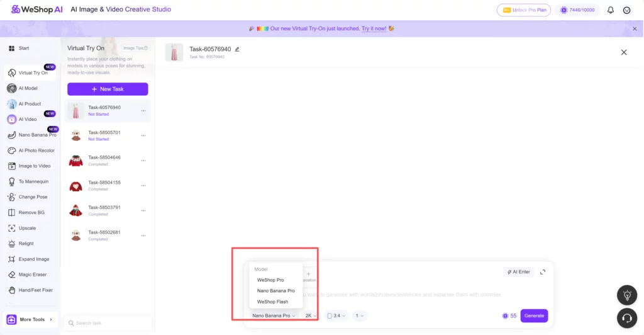The width and height of the screenshot is (644, 335).
Task: Click the Search task field
Action: 109,323
